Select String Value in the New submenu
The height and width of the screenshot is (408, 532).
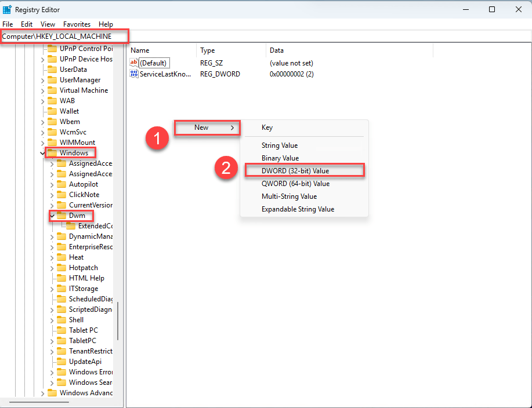point(280,145)
